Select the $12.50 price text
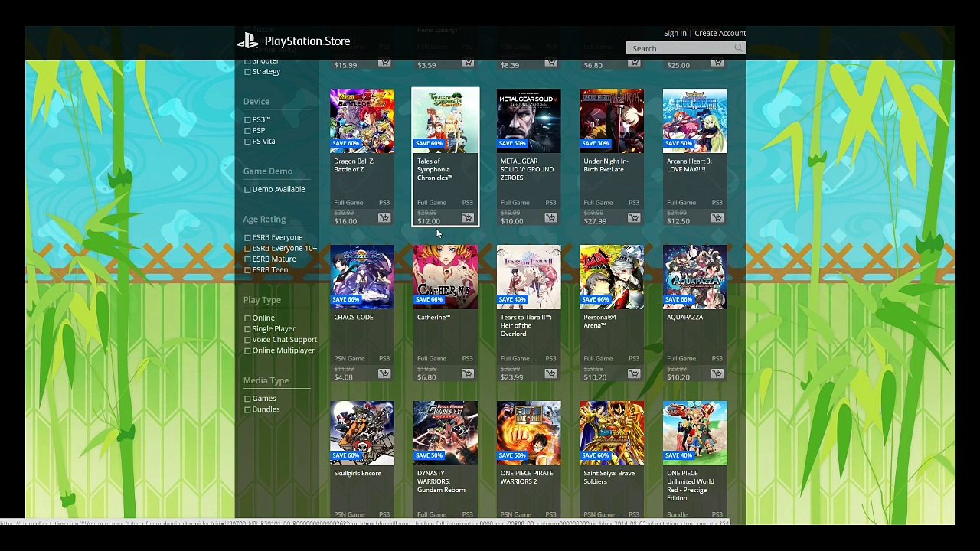The image size is (980, 551). pyautogui.click(x=678, y=221)
